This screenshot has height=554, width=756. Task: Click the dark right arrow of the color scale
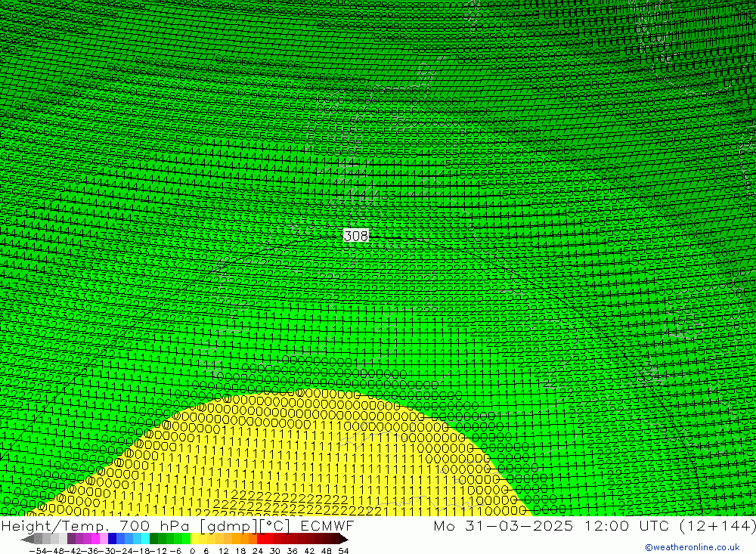pyautogui.click(x=344, y=539)
